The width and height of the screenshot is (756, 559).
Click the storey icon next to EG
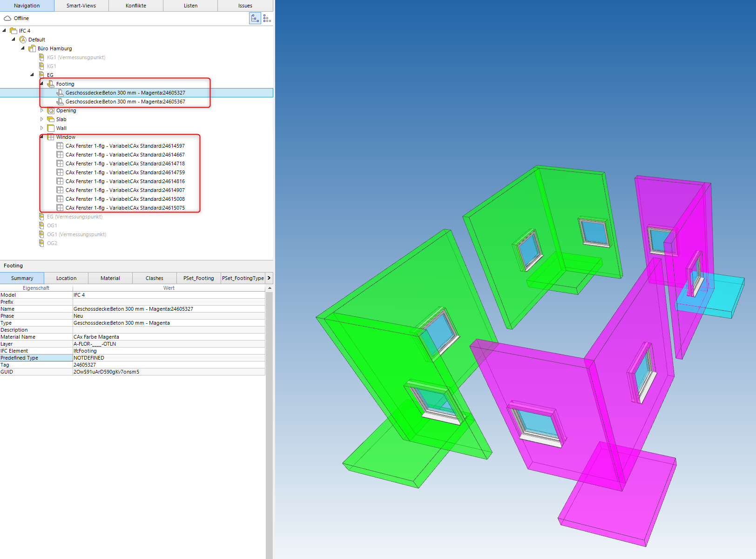coord(41,75)
